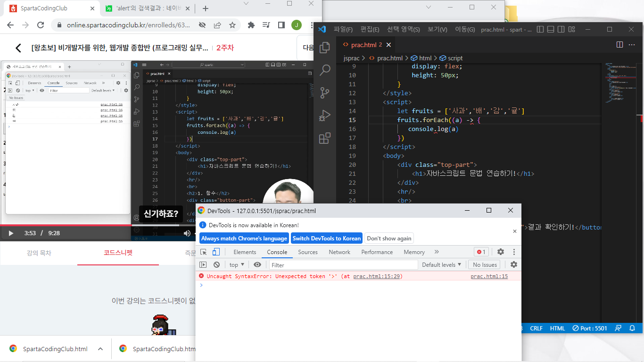Open the Chrome Extensions puzzle menu

[251, 25]
